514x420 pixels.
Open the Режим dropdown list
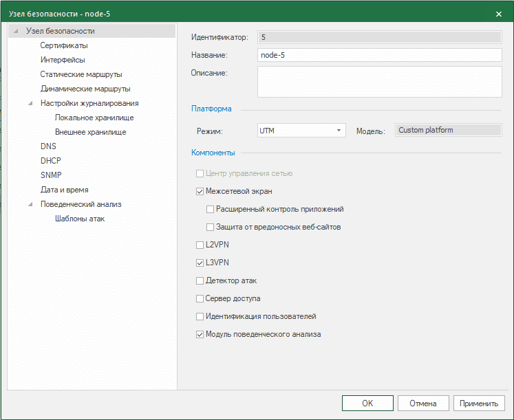(339, 130)
